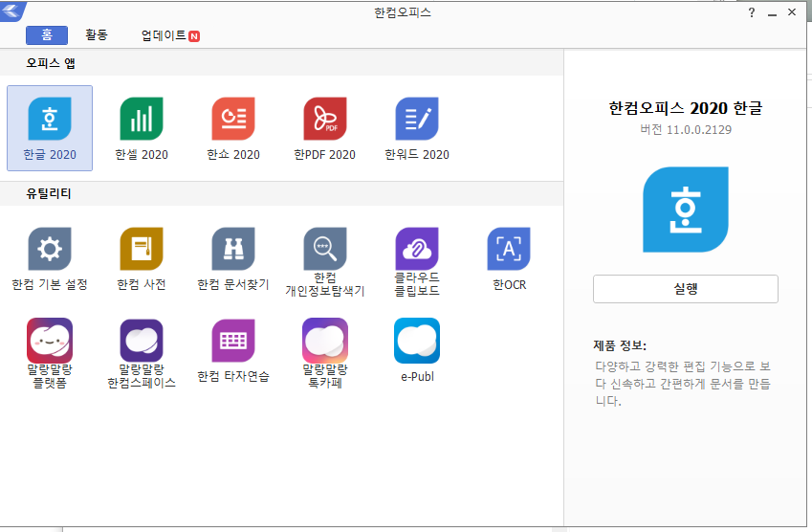Image resolution: width=812 pixels, height=532 pixels.
Task: Switch to the 홈 tab
Action: point(47,35)
